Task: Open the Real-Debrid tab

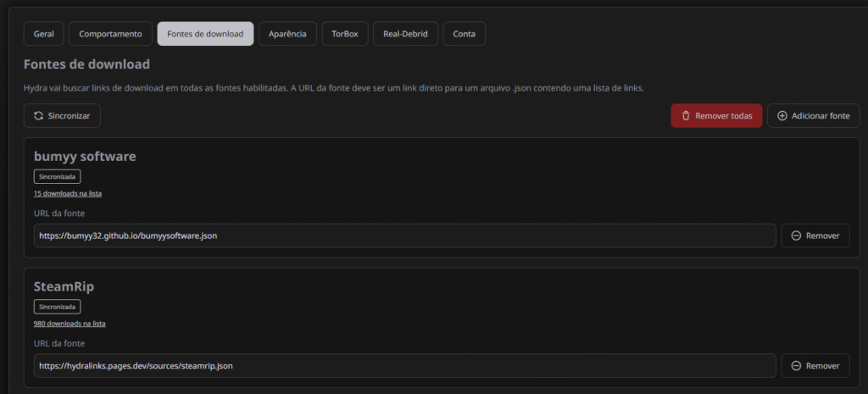Action: click(x=405, y=34)
